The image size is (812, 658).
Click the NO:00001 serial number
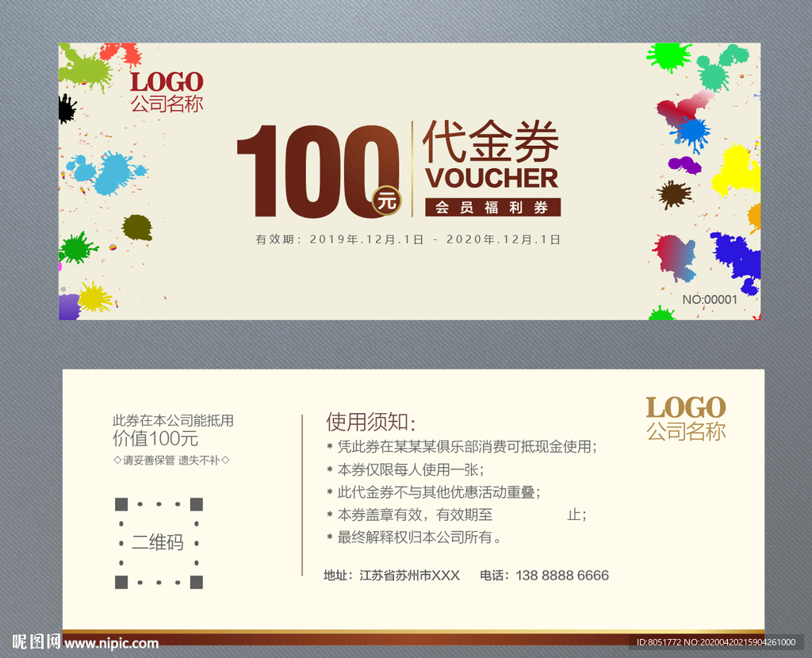tap(710, 299)
